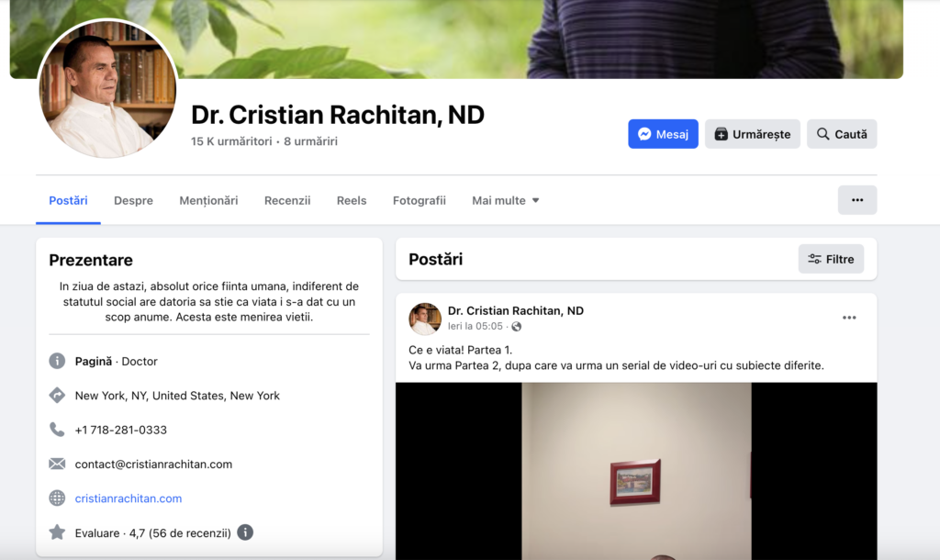Viewport: 940px width, 560px height.
Task: Click the website globe icon in Prezentare
Action: pos(57,498)
